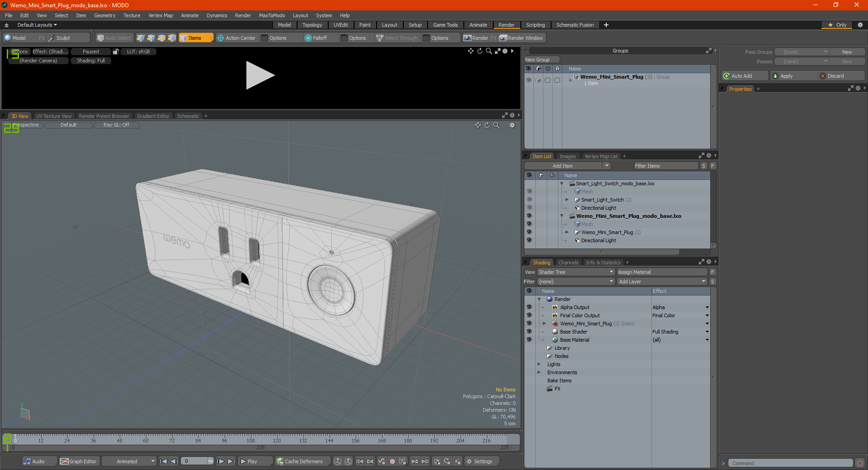Click the record keyframe red circle icon
The image size is (868, 470).
point(392,461)
